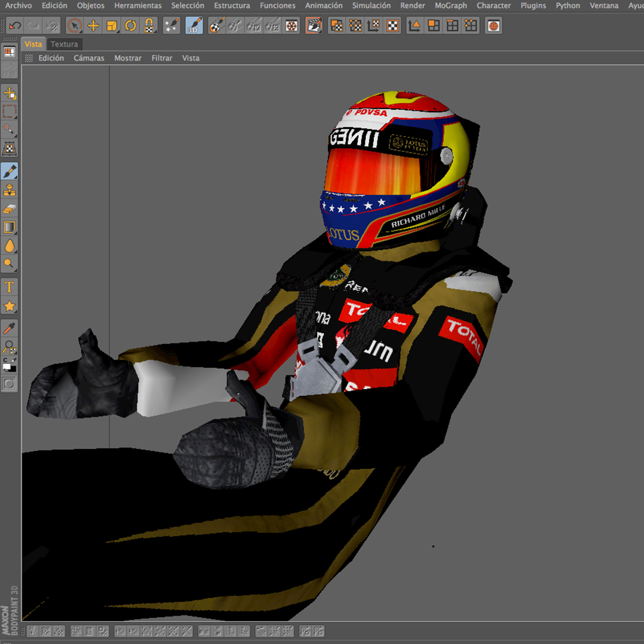Select the Move cross-arrows tool in top toolbar
This screenshot has width=644, height=644.
point(93,26)
